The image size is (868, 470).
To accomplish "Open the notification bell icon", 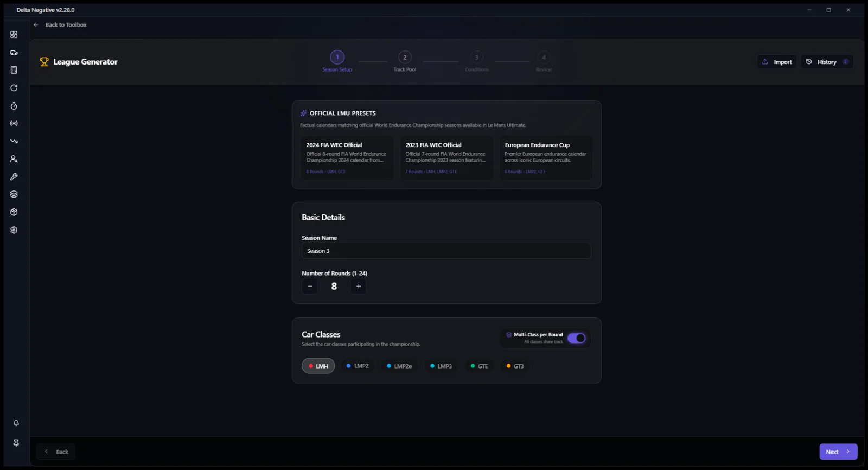I will point(16,423).
